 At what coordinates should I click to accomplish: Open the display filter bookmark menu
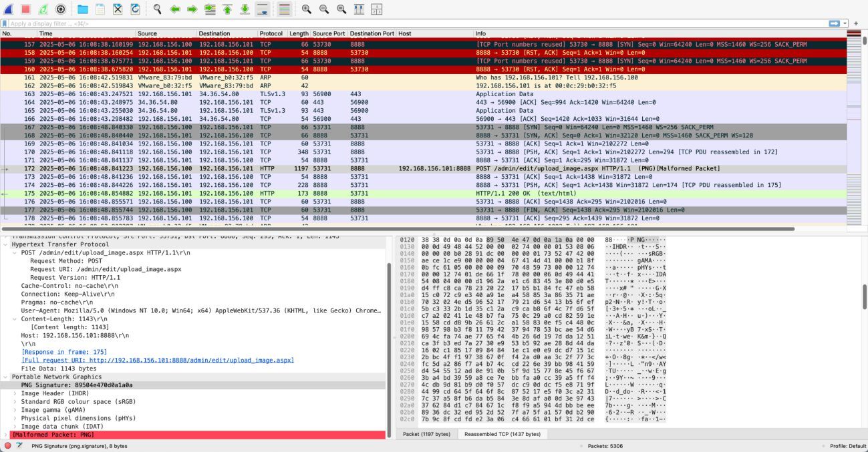coord(5,23)
